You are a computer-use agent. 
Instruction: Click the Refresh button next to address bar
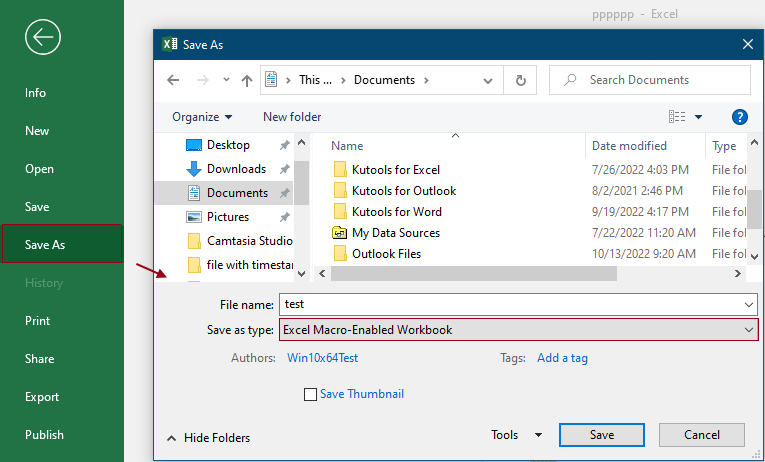(520, 80)
